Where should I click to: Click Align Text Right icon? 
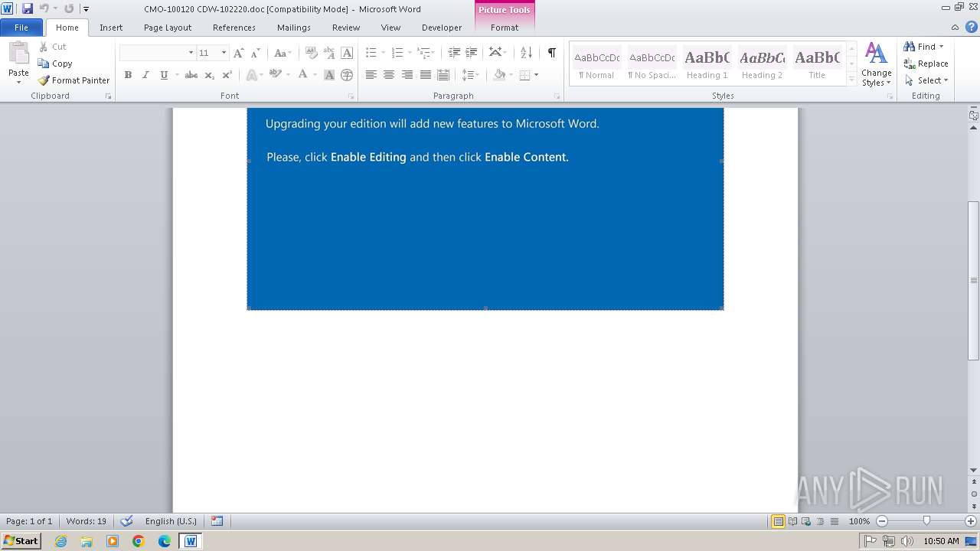[x=407, y=75]
